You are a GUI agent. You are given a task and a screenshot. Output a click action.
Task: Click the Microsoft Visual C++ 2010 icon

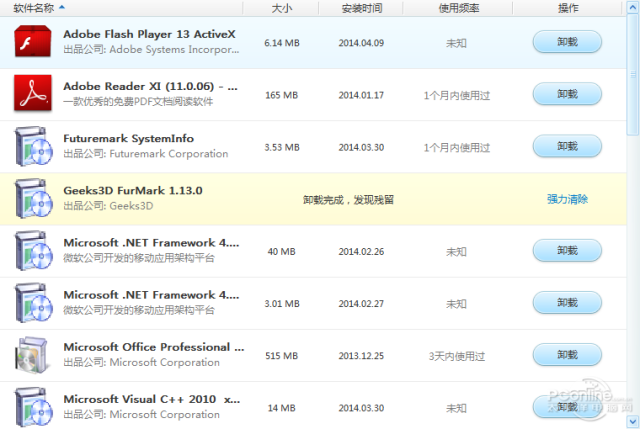coord(33,407)
